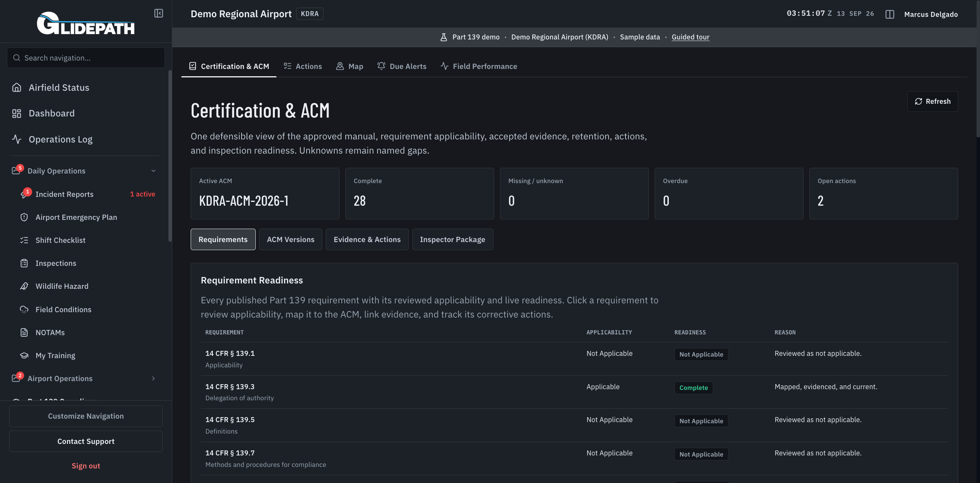This screenshot has width=980, height=483.
Task: Open Dashboard in the sidebar
Action: (86, 113)
